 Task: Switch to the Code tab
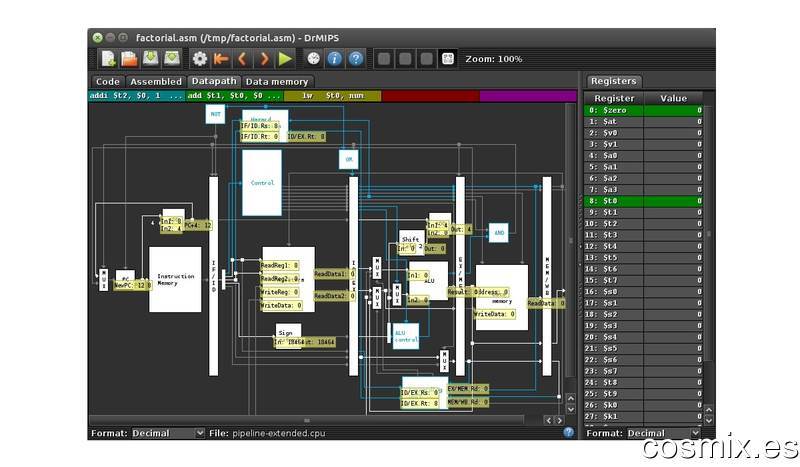tap(108, 82)
